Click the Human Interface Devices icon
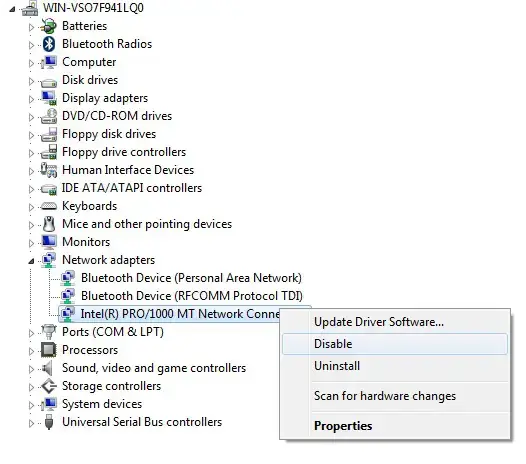This screenshot has height=464, width=526. [49, 170]
